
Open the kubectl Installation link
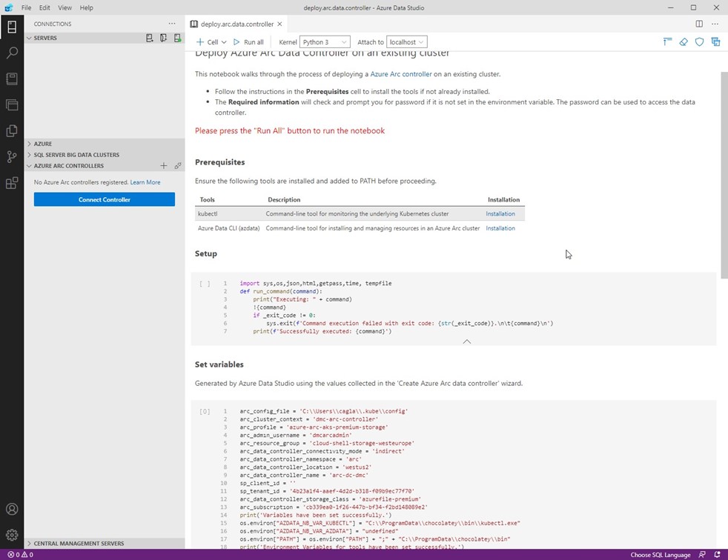pos(500,214)
